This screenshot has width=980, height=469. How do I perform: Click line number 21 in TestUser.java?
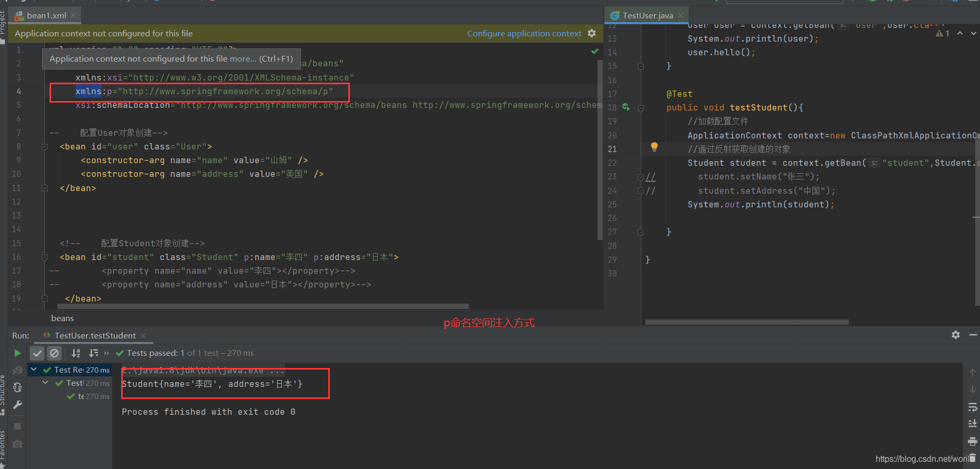[x=612, y=149]
